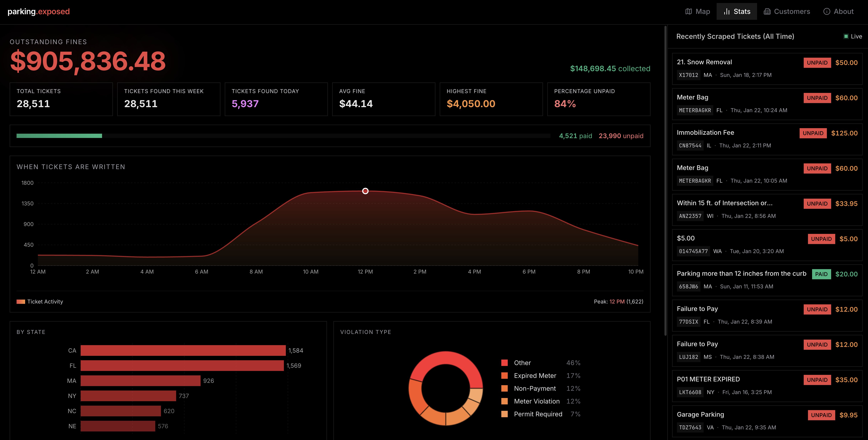Click the green Live indicator square

[x=846, y=36]
